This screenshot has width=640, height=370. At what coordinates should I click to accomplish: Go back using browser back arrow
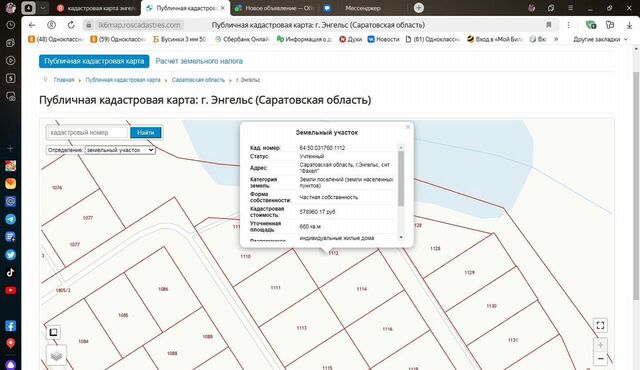pyautogui.click(x=32, y=25)
